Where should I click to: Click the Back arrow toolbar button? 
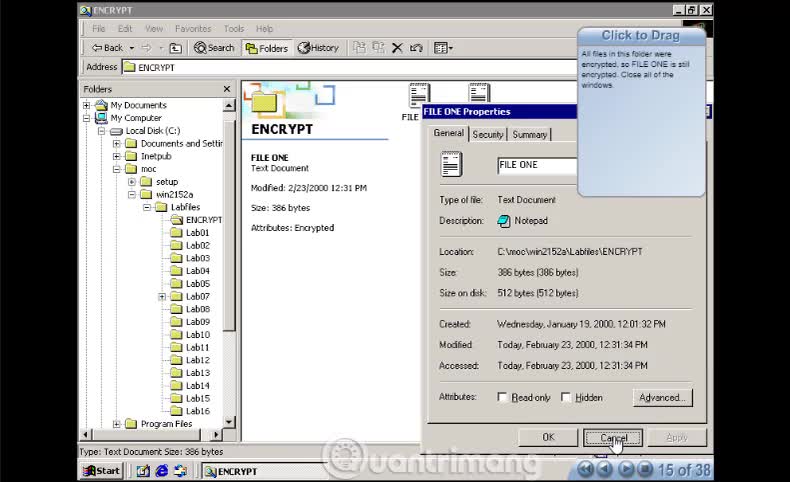pos(107,48)
